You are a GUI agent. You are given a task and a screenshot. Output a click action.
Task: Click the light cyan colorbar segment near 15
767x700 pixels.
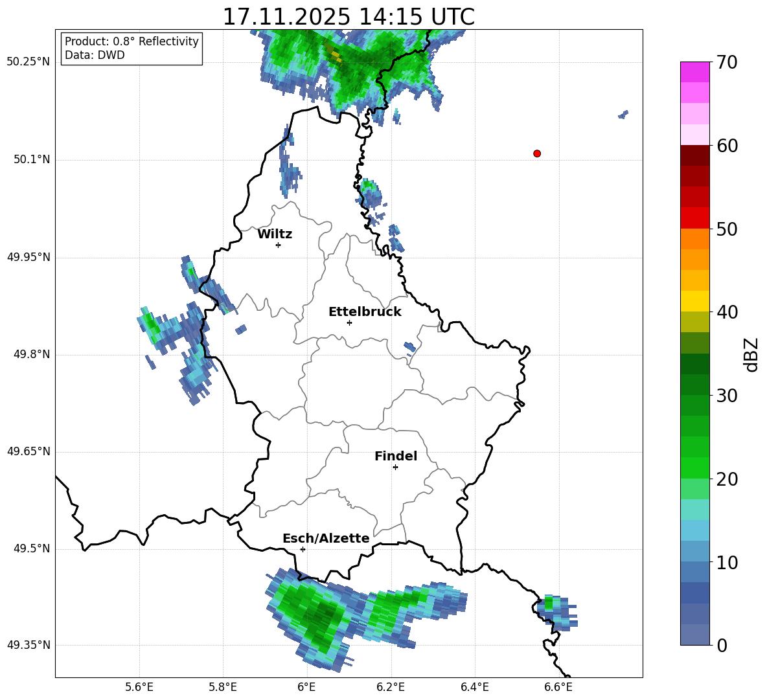click(x=695, y=510)
